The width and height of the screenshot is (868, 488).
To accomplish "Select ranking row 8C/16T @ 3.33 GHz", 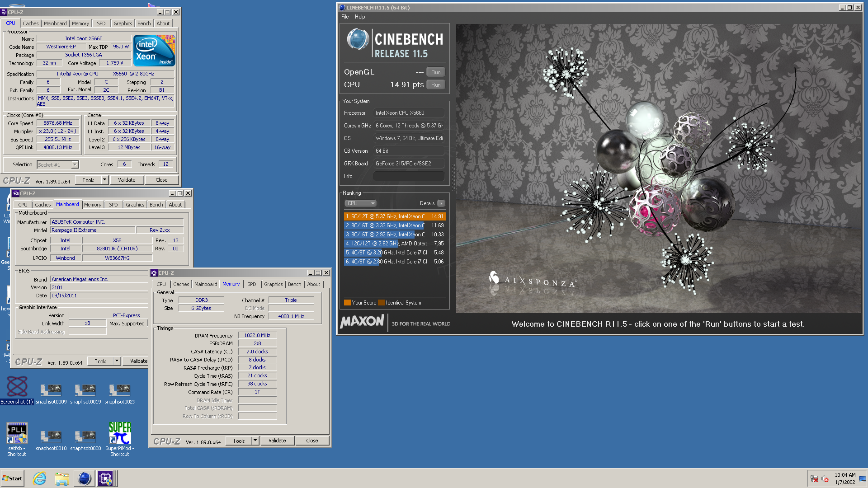I will point(395,225).
